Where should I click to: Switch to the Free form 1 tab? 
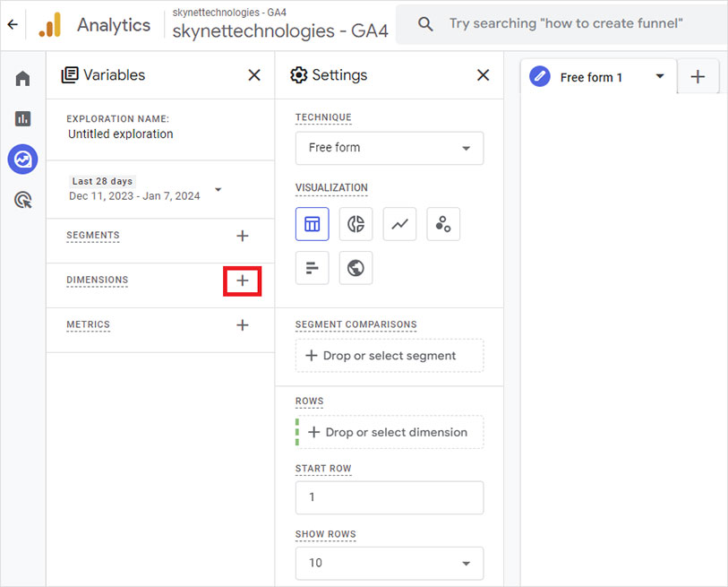point(591,77)
